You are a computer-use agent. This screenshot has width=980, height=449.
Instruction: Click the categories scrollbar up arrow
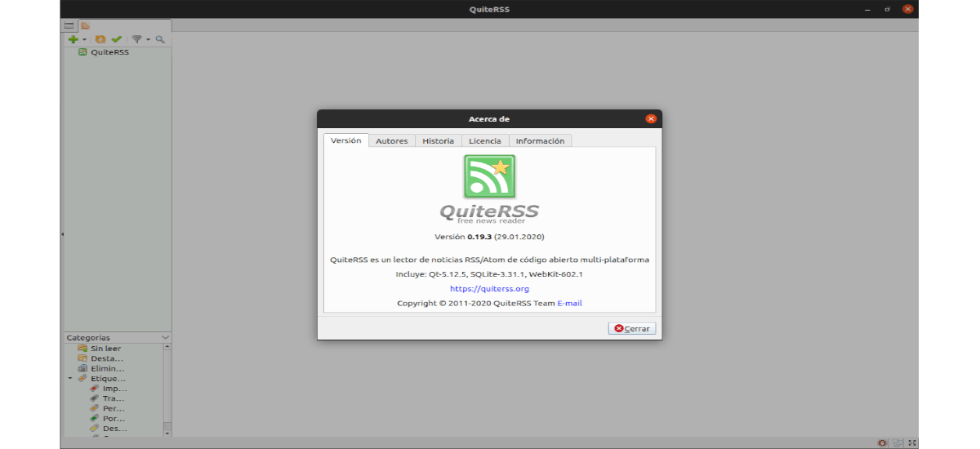[167, 347]
